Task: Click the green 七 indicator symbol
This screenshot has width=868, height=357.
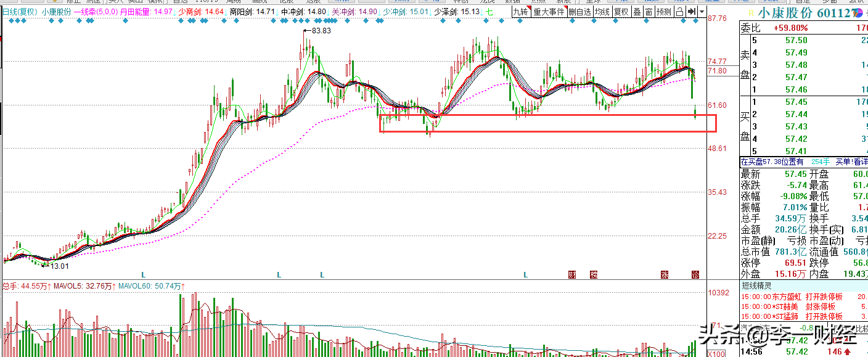Action: pyautogui.click(x=489, y=12)
